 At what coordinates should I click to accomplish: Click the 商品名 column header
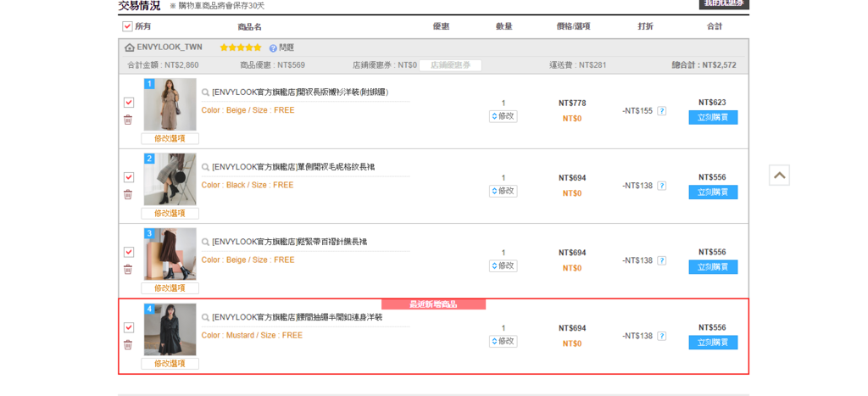(x=249, y=26)
